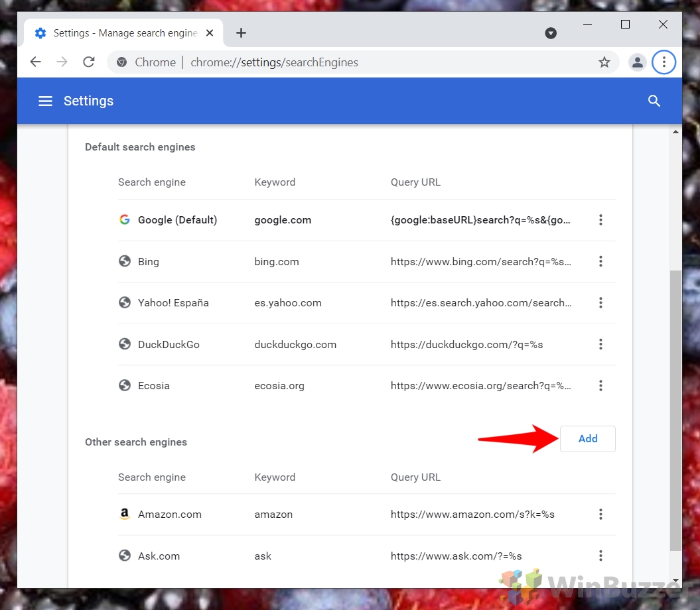Click the Amazon logo icon
Screen dimensions: 700x610
(125, 514)
